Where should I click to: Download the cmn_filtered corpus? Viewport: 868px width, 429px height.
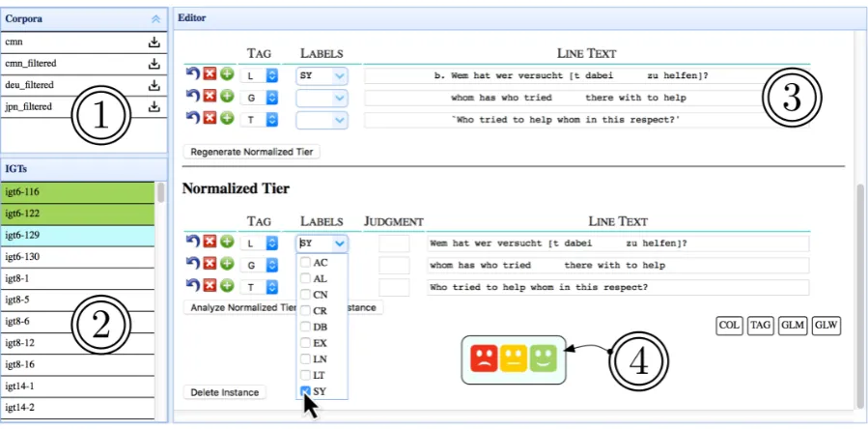click(x=154, y=64)
